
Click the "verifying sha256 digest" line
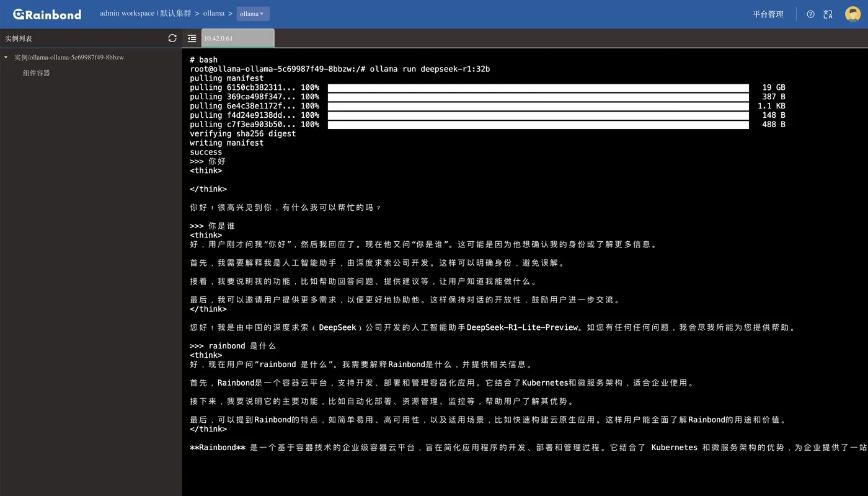pyautogui.click(x=243, y=134)
